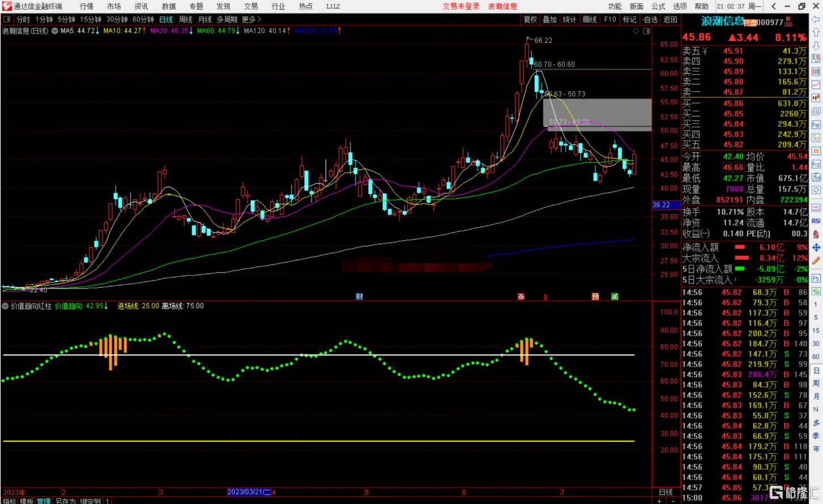
Task: Click the 另存为 button at bottom
Action: tap(65, 501)
